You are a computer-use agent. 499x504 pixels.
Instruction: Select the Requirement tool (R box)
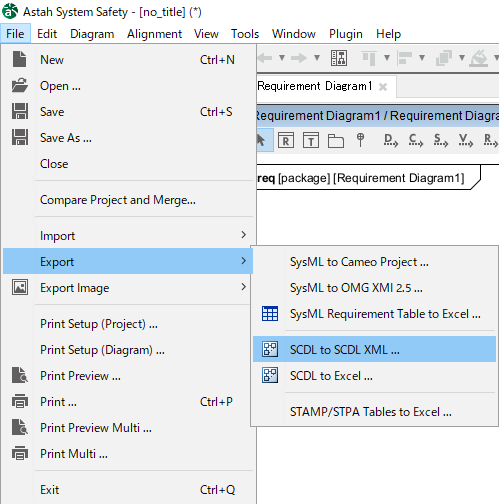[x=286, y=140]
